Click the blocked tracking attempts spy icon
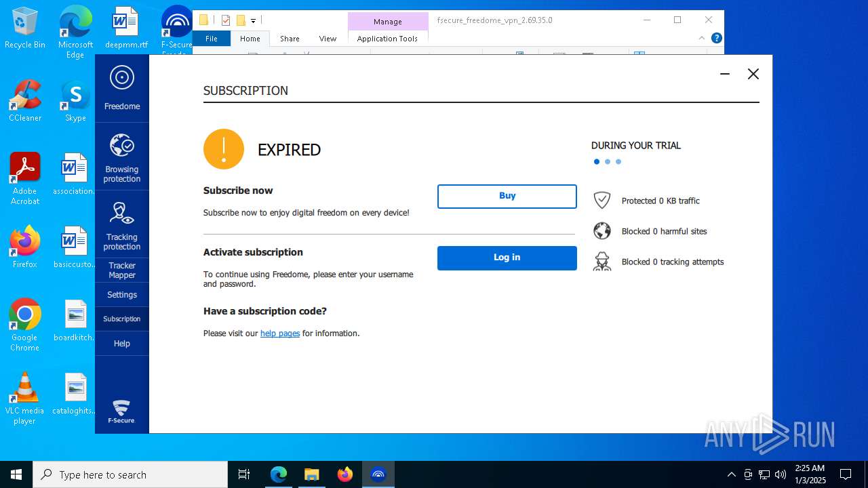The height and width of the screenshot is (488, 868). pyautogui.click(x=602, y=262)
